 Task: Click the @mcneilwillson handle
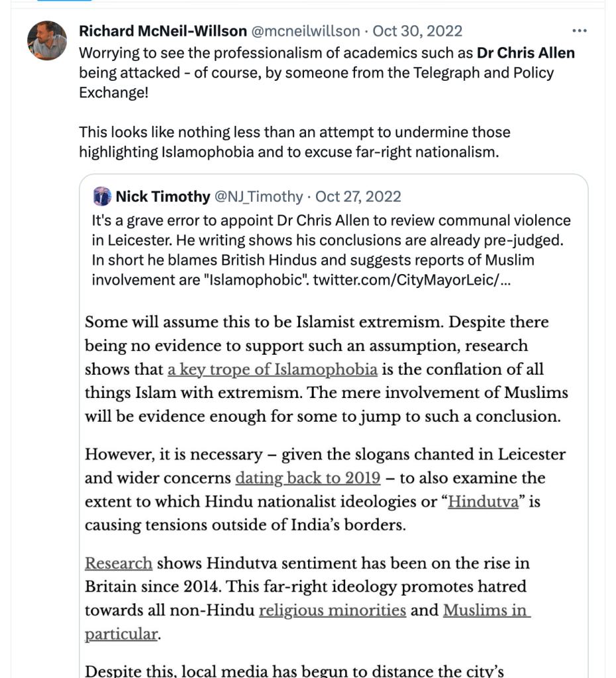click(305, 31)
